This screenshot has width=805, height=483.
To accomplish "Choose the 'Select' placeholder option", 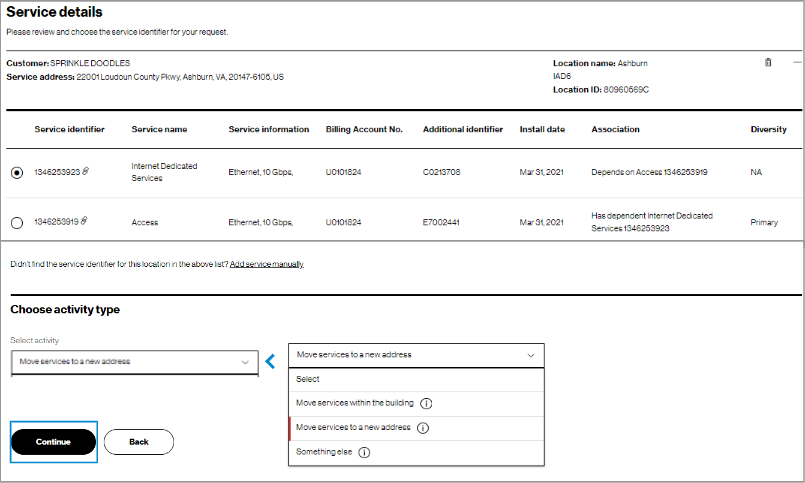I will (x=416, y=379).
